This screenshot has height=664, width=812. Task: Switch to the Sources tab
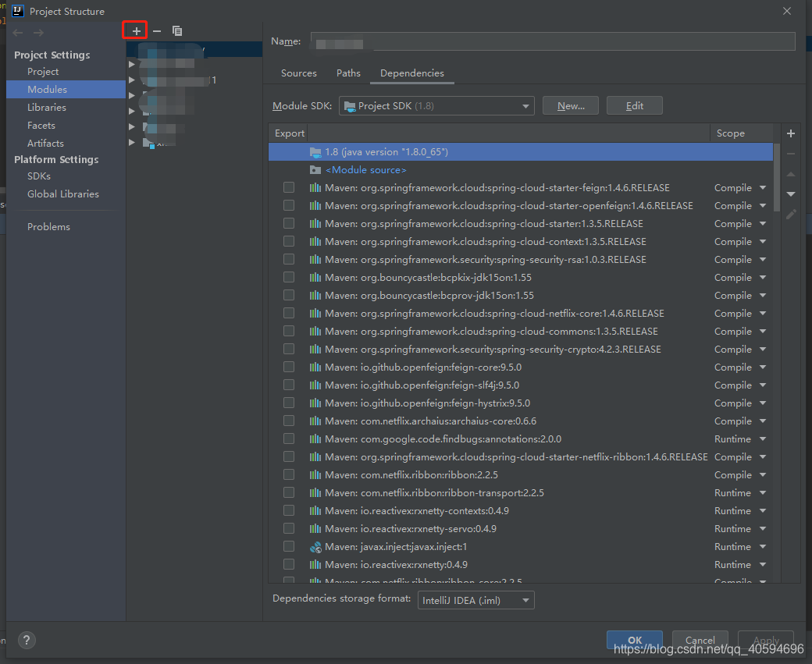coord(299,73)
